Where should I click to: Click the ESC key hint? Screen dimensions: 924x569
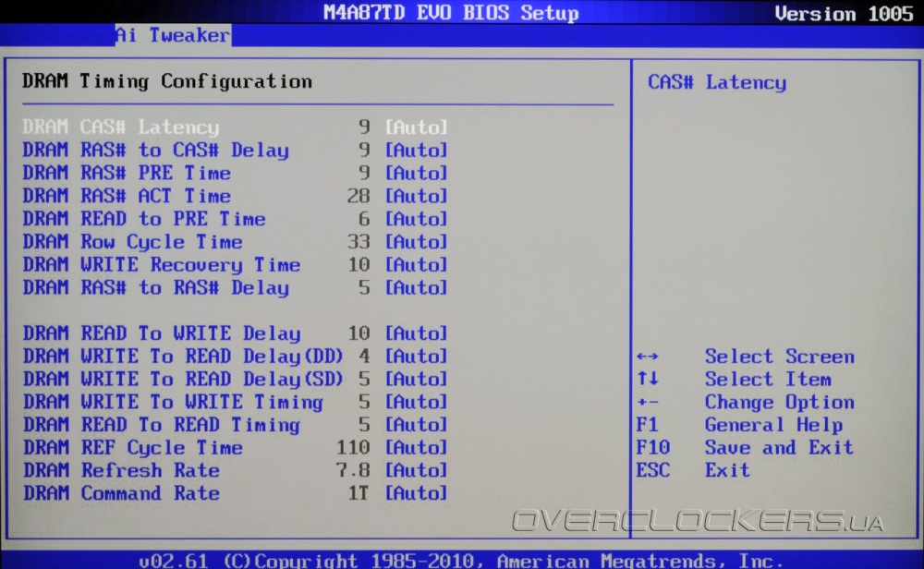(653, 470)
